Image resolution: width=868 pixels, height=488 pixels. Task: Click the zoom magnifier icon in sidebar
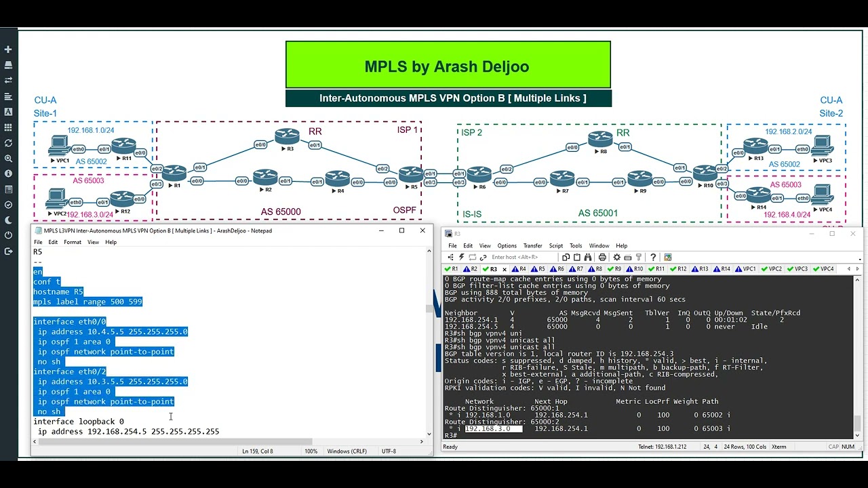point(8,159)
